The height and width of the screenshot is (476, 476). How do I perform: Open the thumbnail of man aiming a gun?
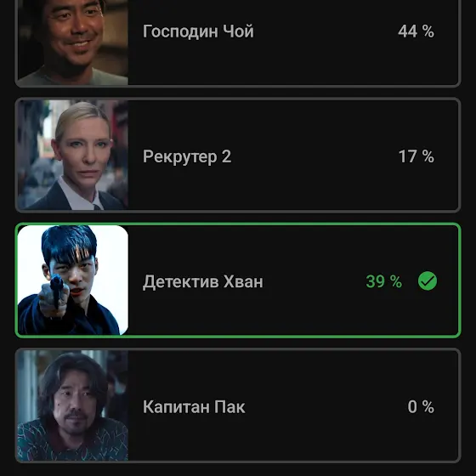pyautogui.click(x=73, y=280)
